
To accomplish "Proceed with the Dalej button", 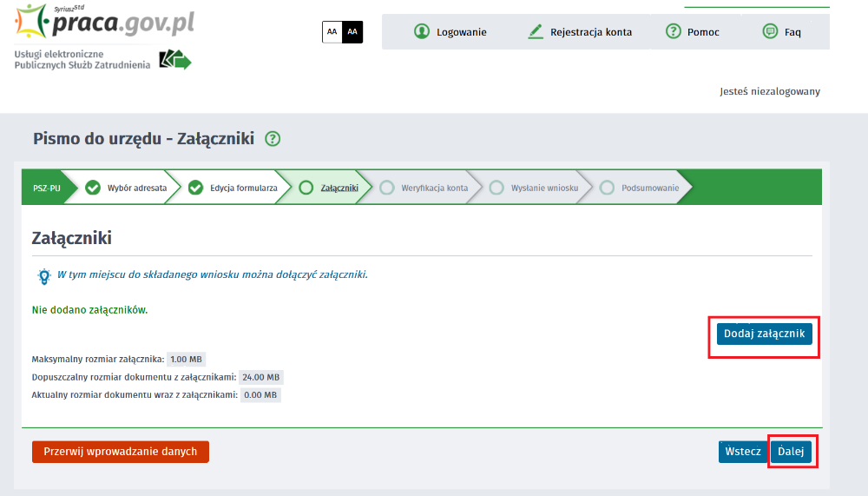I will (x=791, y=452).
